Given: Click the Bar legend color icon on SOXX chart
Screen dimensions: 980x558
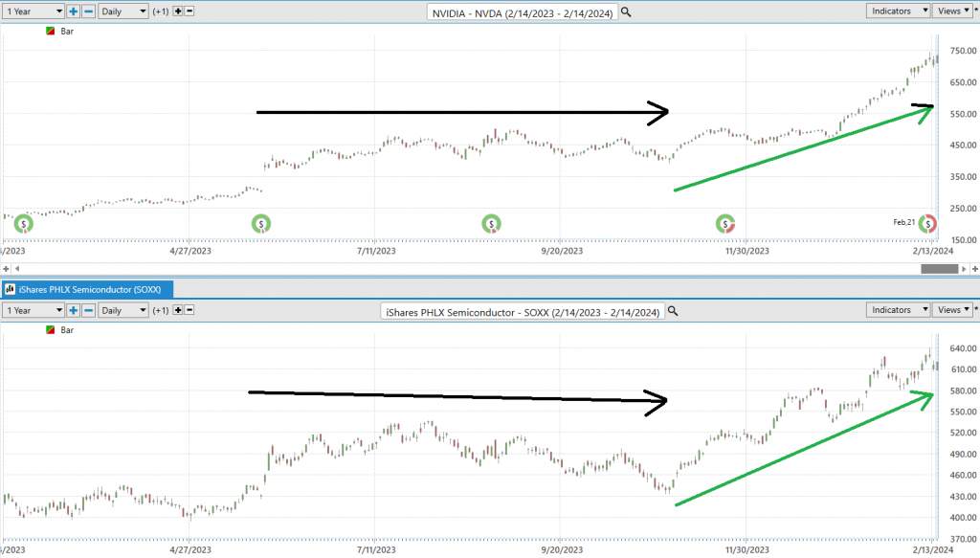Looking at the screenshot, I should tap(51, 329).
